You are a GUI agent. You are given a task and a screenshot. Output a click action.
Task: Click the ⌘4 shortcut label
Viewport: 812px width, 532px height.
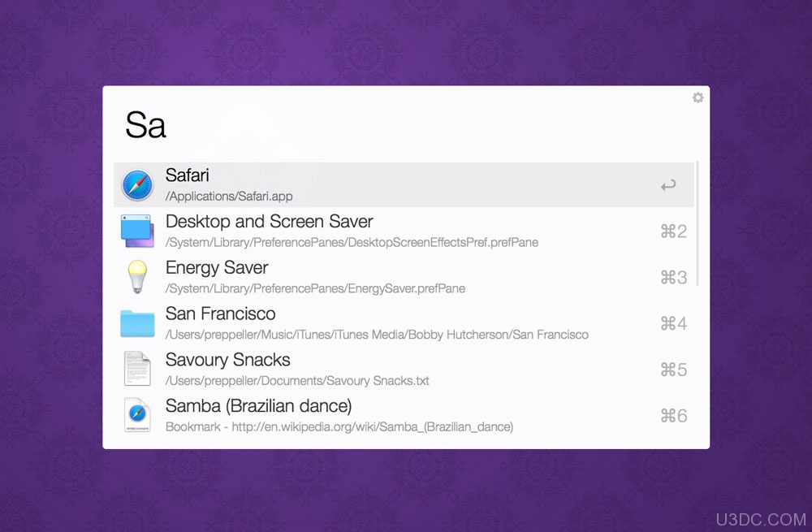[x=674, y=323]
